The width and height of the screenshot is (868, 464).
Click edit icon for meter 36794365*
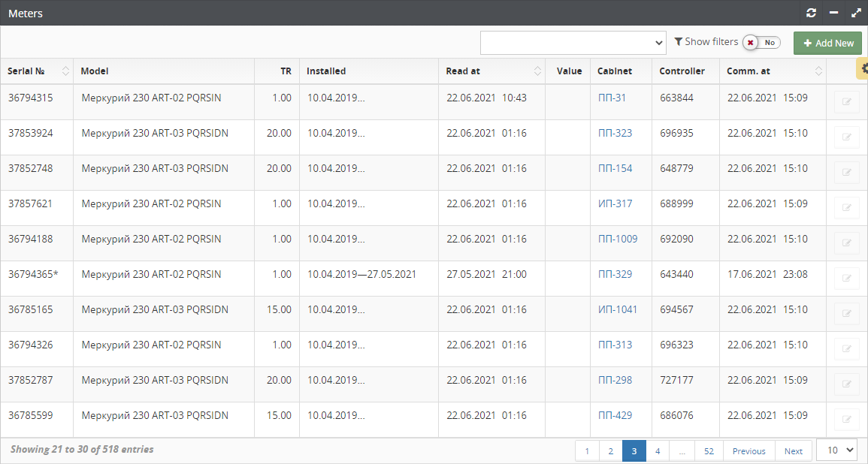click(847, 279)
